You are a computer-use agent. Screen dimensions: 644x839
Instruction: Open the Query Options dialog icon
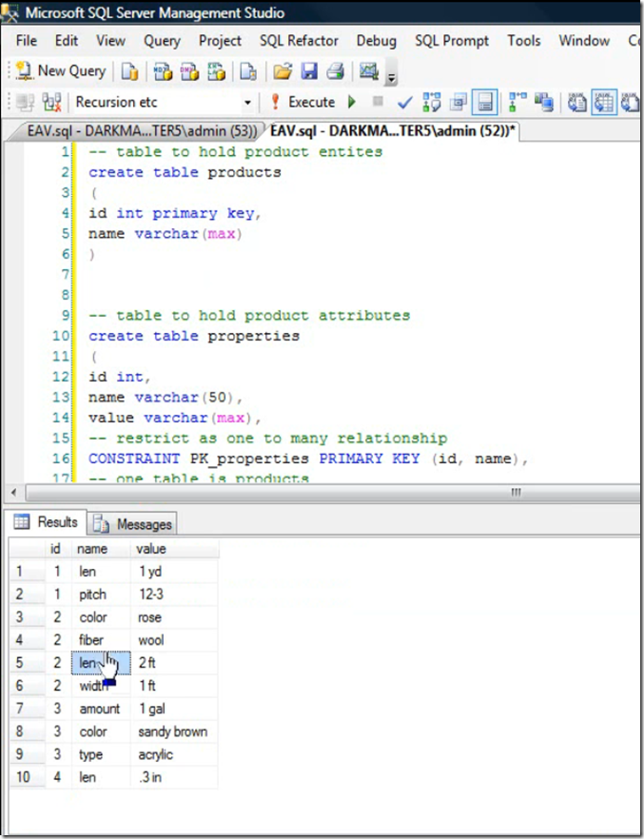[x=458, y=102]
